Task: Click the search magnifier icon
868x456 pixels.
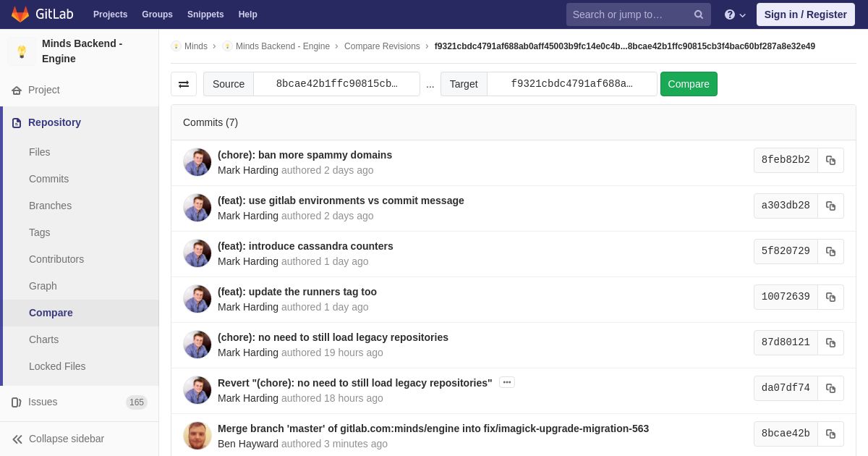Action: 699,14
